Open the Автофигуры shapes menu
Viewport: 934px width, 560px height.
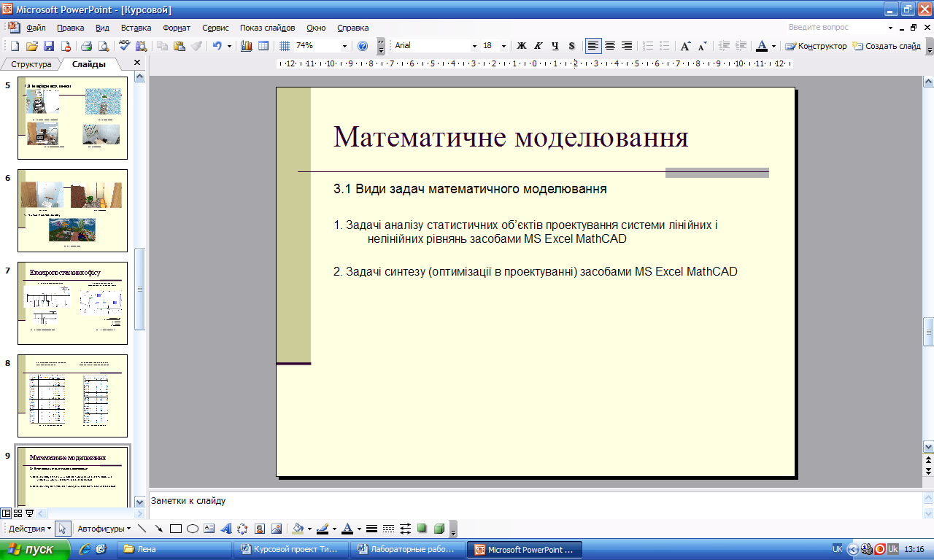pos(104,529)
